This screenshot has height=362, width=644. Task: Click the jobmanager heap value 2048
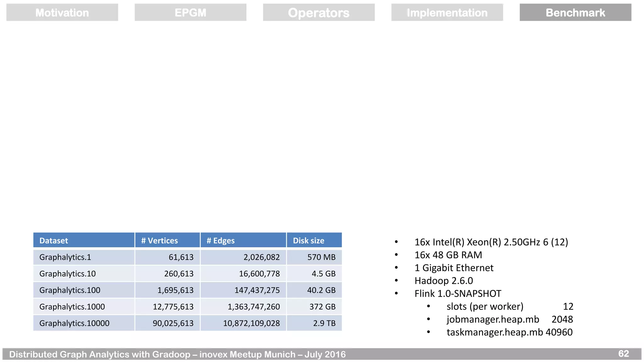coord(562,319)
